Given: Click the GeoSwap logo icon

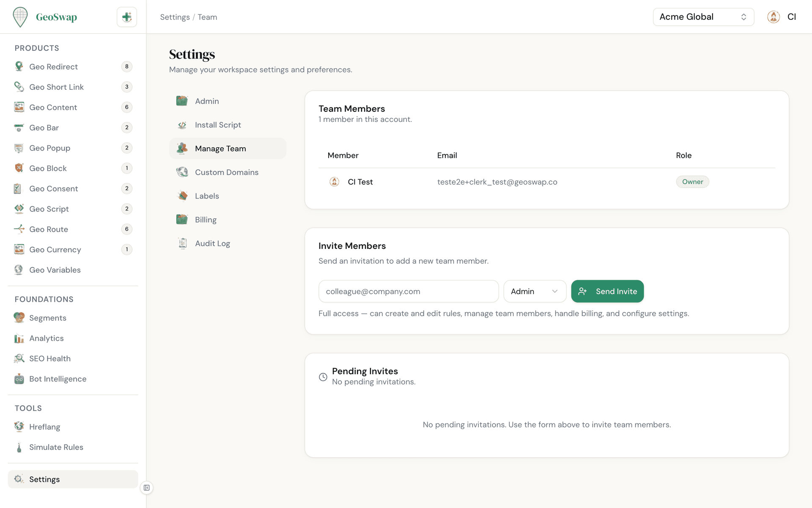Looking at the screenshot, I should click(20, 17).
